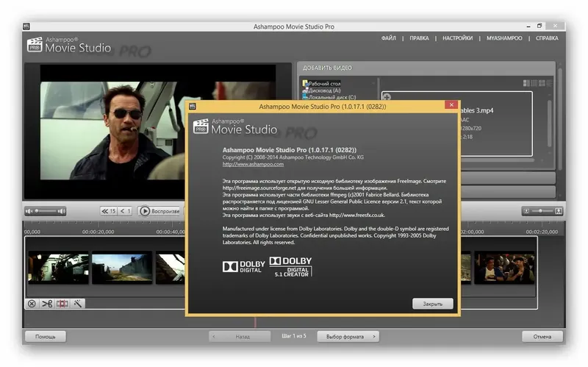Select the scissors cut tool
This screenshot has height=367, width=588.
(x=47, y=304)
